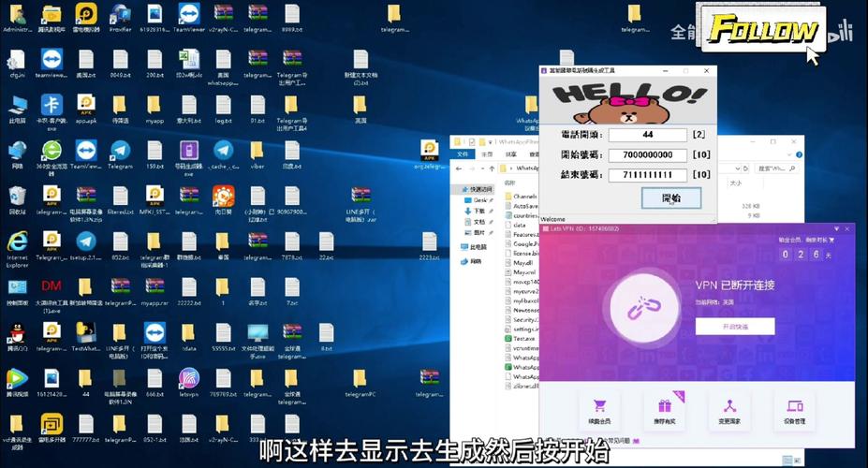Click the VPN connect broken-link circle button

(x=644, y=308)
